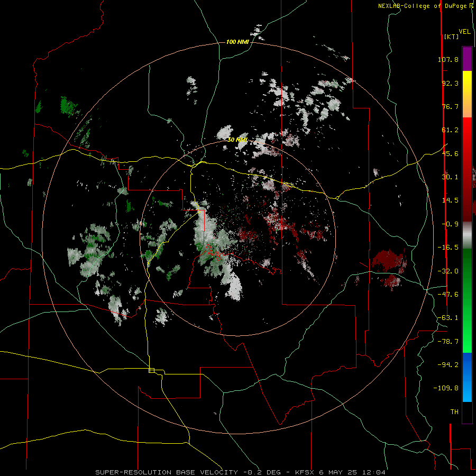Viewport: 476px width, 476px height.
Task: Pick the blue segment of the color bar
Action: [x=467, y=377]
